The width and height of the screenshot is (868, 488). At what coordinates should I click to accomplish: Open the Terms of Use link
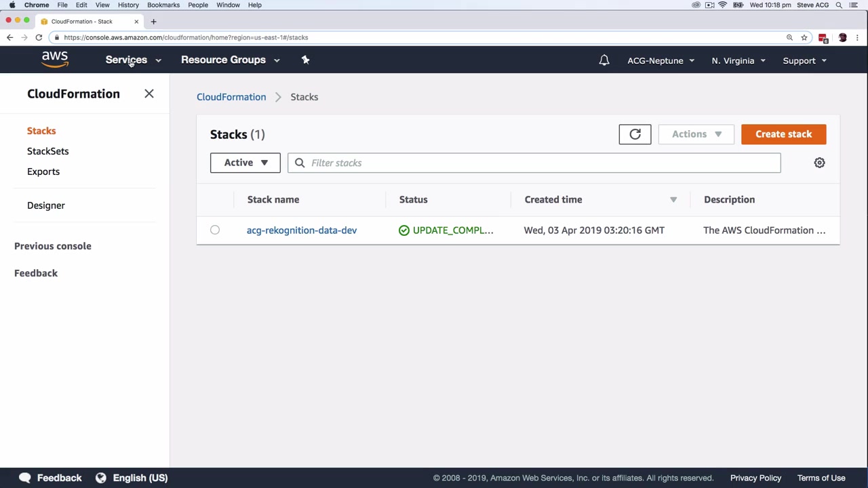coord(821,478)
